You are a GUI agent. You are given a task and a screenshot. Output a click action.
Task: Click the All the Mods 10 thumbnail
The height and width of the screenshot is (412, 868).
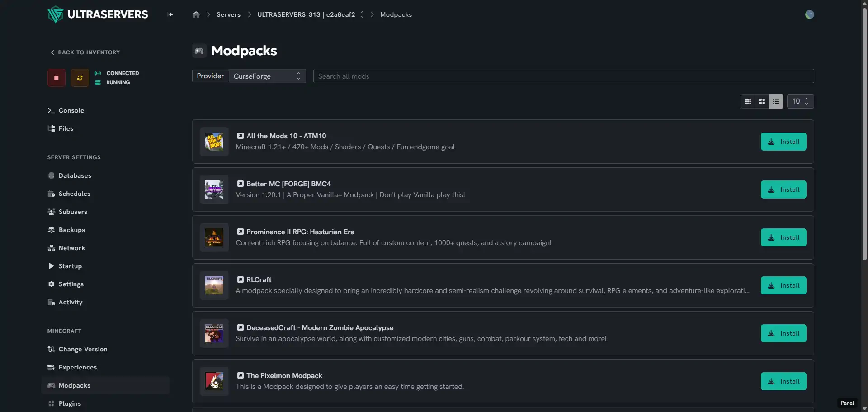tap(214, 142)
